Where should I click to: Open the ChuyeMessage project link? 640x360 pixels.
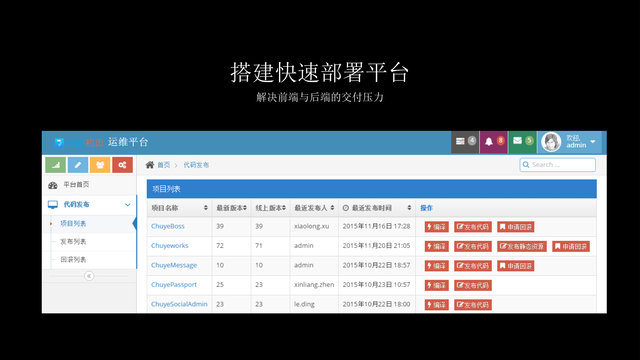174,265
